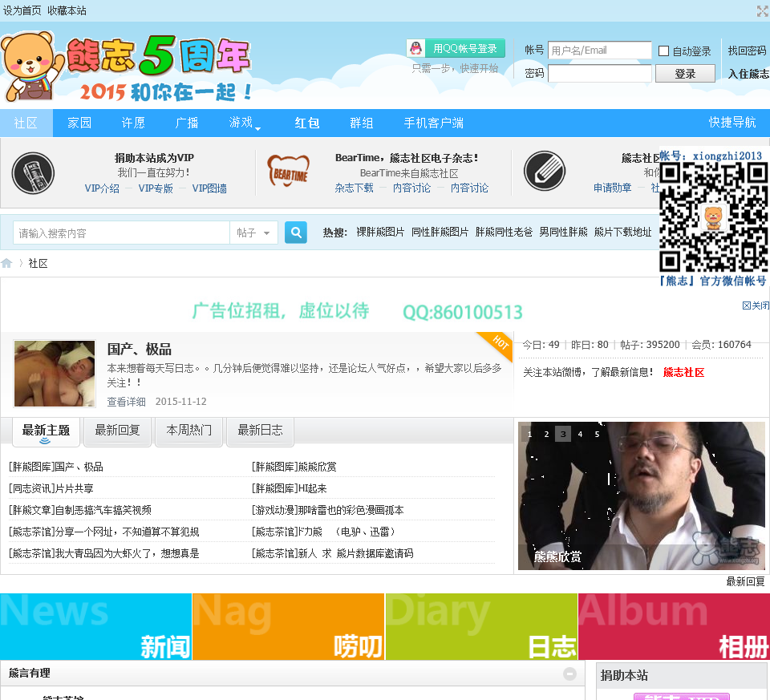
Task: Expand the 游戏 navigation dropdown arrow
Action: coord(257,128)
